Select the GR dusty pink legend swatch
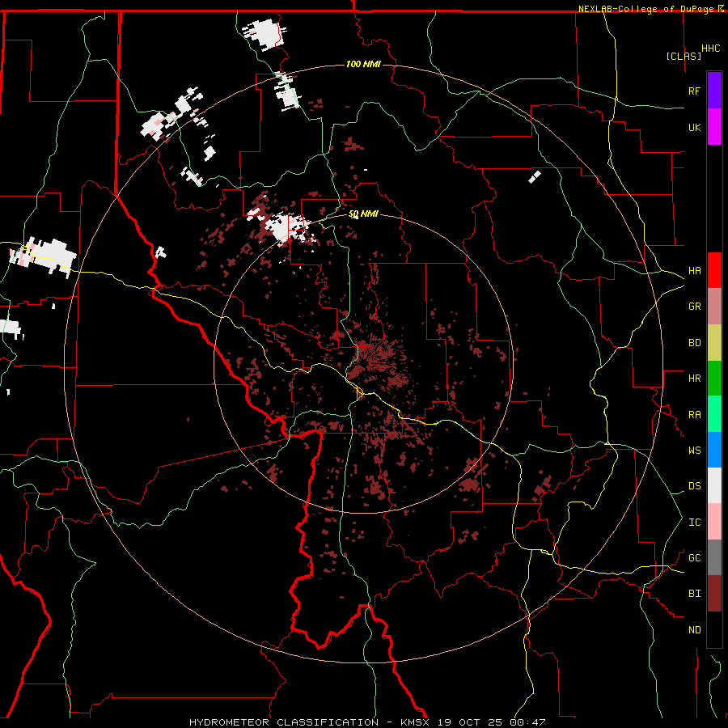This screenshot has height=728, width=728. pyautogui.click(x=714, y=307)
